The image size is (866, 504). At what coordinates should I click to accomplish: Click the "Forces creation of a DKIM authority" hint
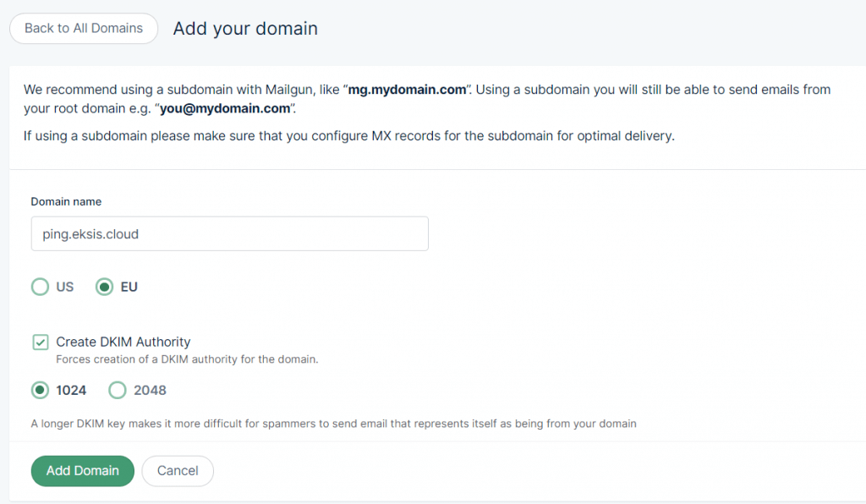tap(187, 359)
